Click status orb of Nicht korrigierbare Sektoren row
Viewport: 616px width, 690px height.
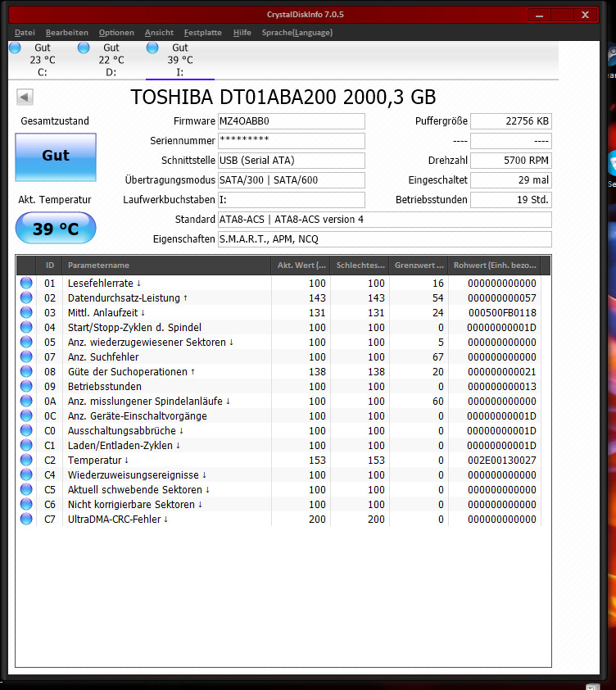[x=26, y=504]
